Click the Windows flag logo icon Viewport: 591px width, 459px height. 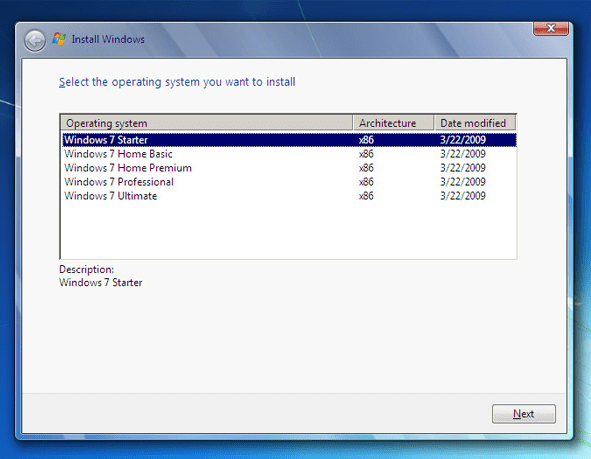(x=59, y=39)
